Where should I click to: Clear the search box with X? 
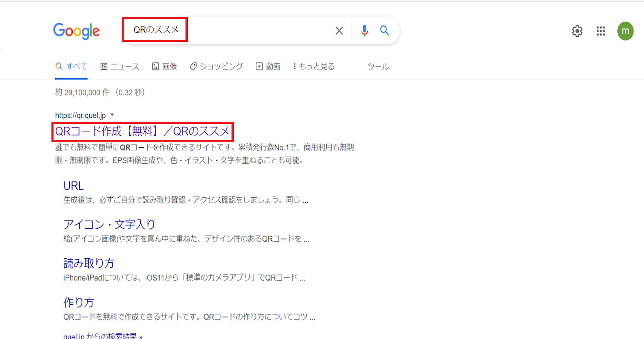click(339, 31)
